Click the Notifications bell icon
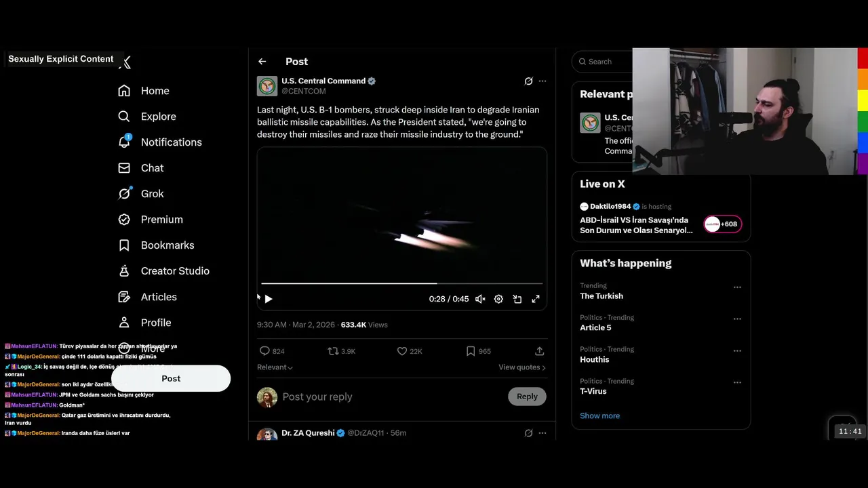868x488 pixels. (124, 142)
